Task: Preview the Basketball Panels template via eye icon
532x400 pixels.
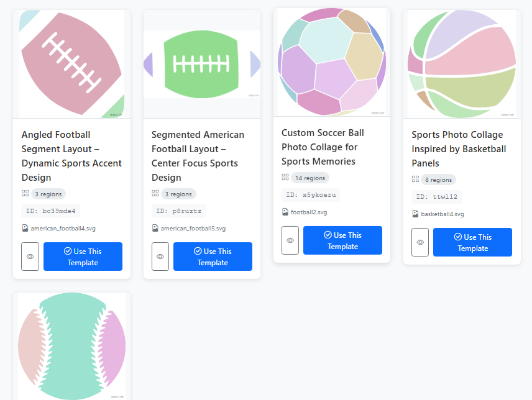Action: point(420,242)
